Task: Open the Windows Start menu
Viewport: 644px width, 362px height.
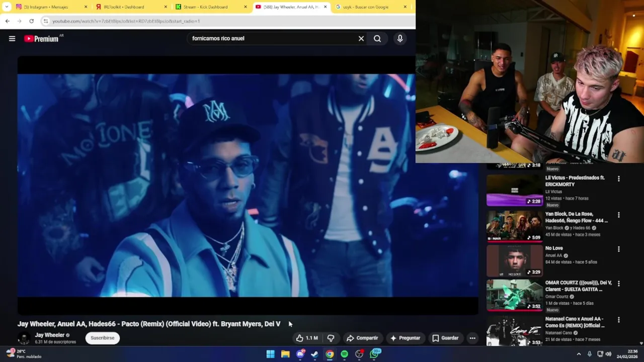Action: pyautogui.click(x=270, y=354)
